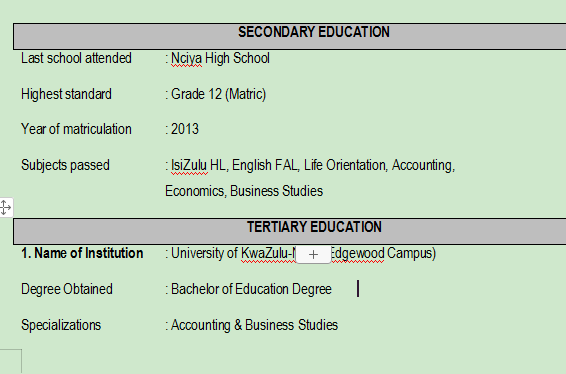Click the year 2013 value
The height and width of the screenshot is (374, 566).
tap(184, 129)
